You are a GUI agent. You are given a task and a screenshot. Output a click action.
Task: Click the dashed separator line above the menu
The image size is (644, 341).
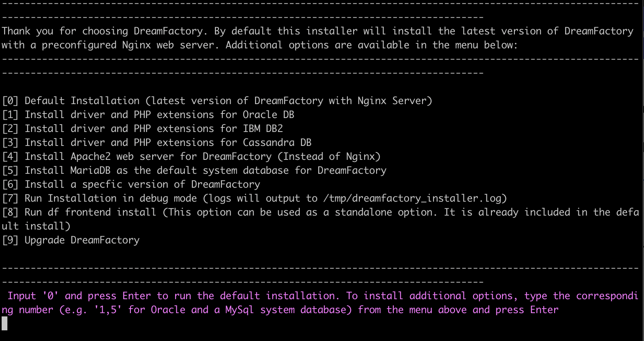coord(320,59)
